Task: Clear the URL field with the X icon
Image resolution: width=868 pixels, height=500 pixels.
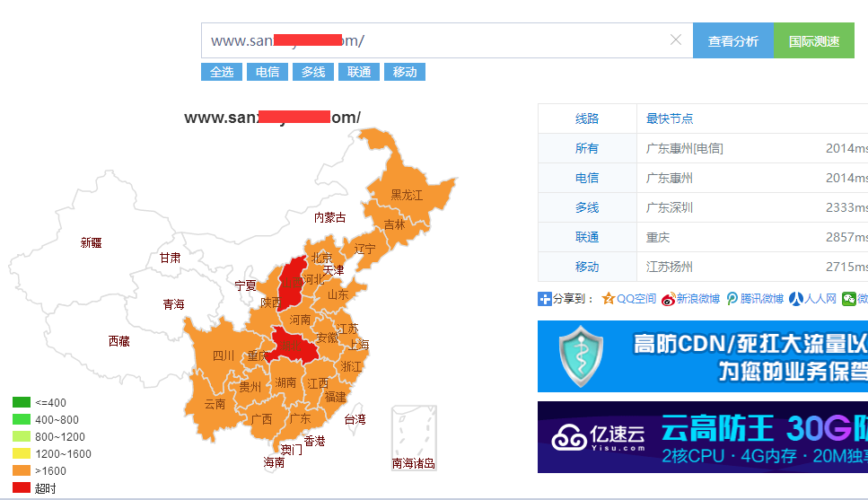Action: pyautogui.click(x=676, y=40)
